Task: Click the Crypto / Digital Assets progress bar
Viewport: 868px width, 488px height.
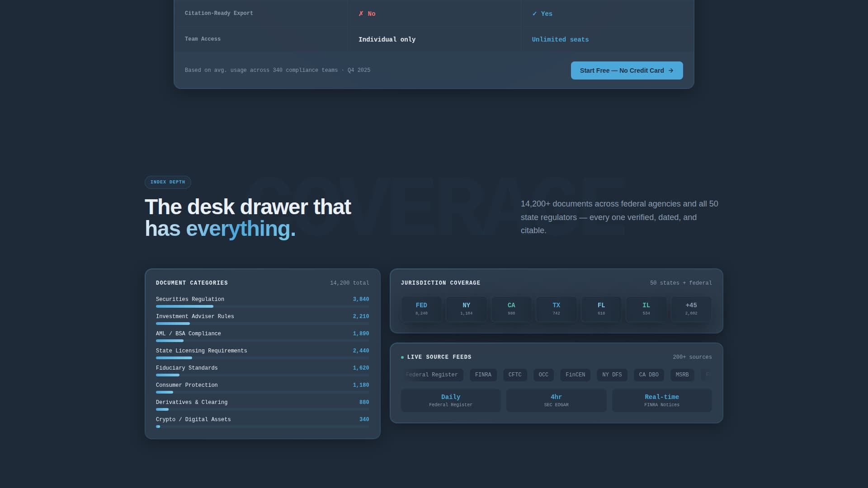Action: coord(262,427)
